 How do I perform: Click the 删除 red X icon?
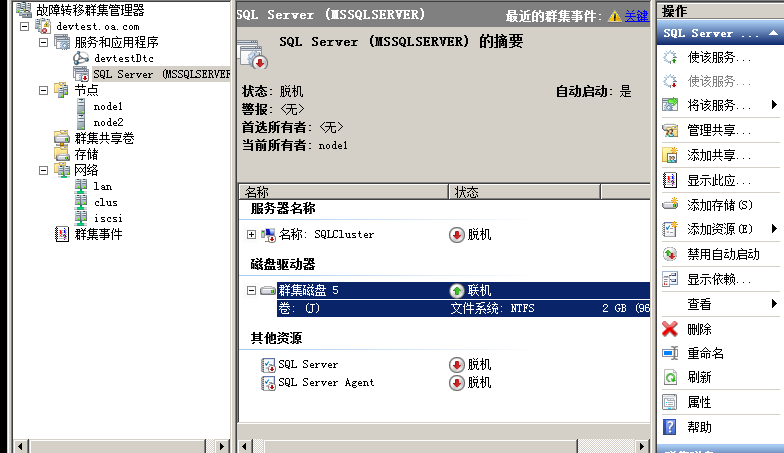pos(670,329)
